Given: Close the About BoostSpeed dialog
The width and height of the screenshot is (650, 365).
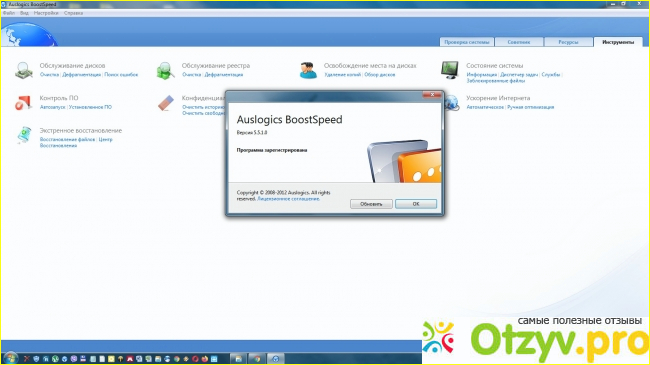Looking at the screenshot, I should pos(432,95).
